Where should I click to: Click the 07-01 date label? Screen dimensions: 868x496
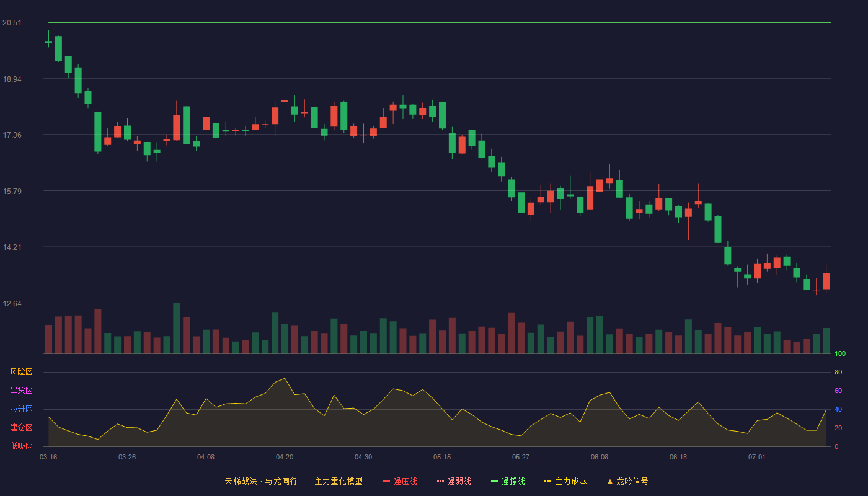(757, 457)
